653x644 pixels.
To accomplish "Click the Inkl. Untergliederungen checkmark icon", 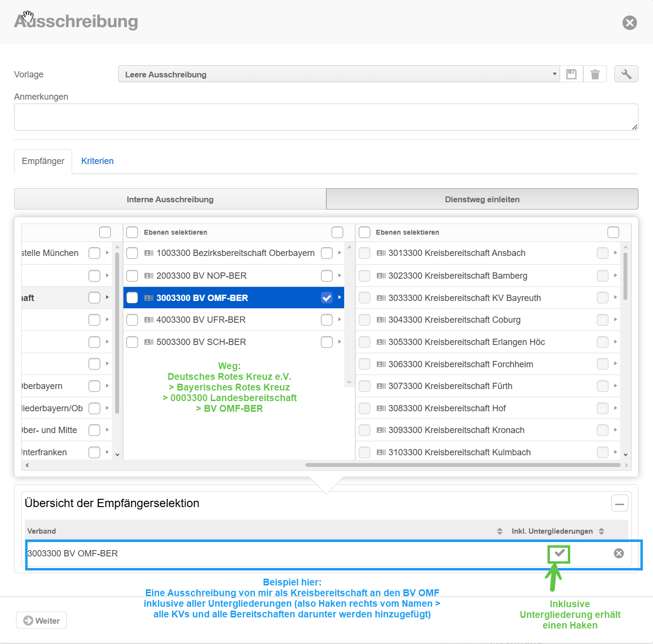I will [559, 553].
